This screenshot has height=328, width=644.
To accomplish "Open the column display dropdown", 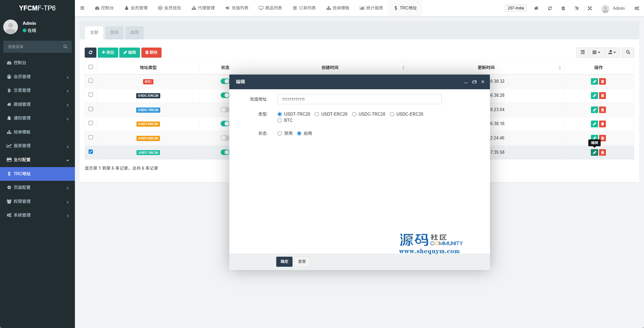I will point(596,52).
